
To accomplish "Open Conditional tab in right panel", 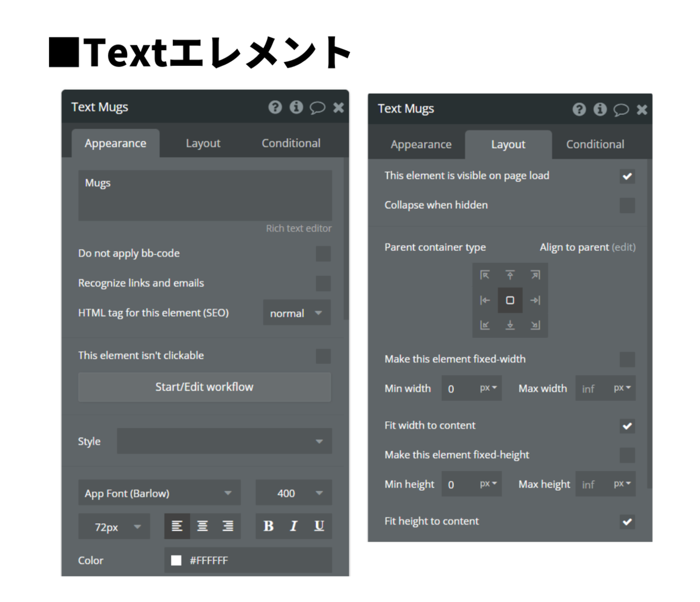I will point(595,145).
